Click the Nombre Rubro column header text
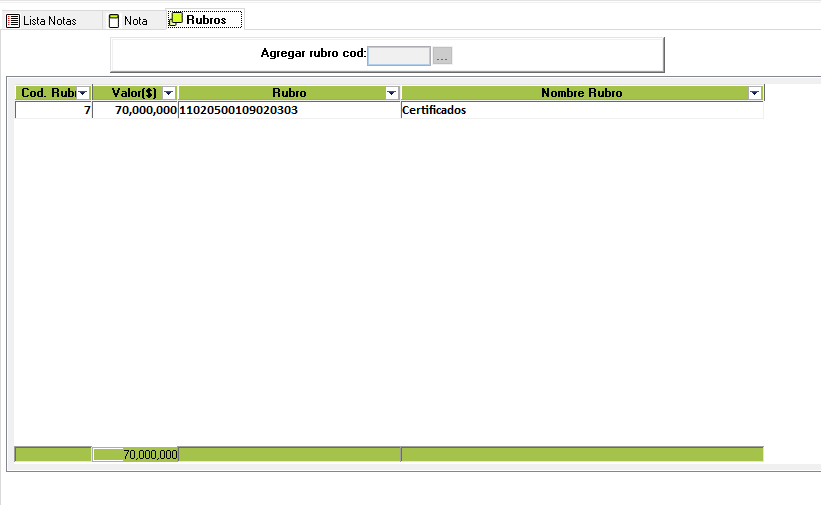Screen dimensions: 821x505 [581, 93]
